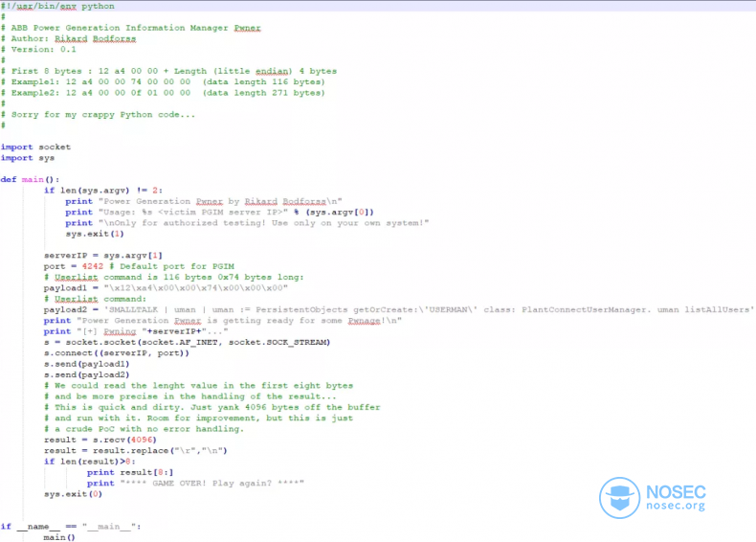The image size is (756, 542).
Task: Click the print line 'Power Generation Pwner by Rikard Bodforss'
Action: click(x=204, y=201)
